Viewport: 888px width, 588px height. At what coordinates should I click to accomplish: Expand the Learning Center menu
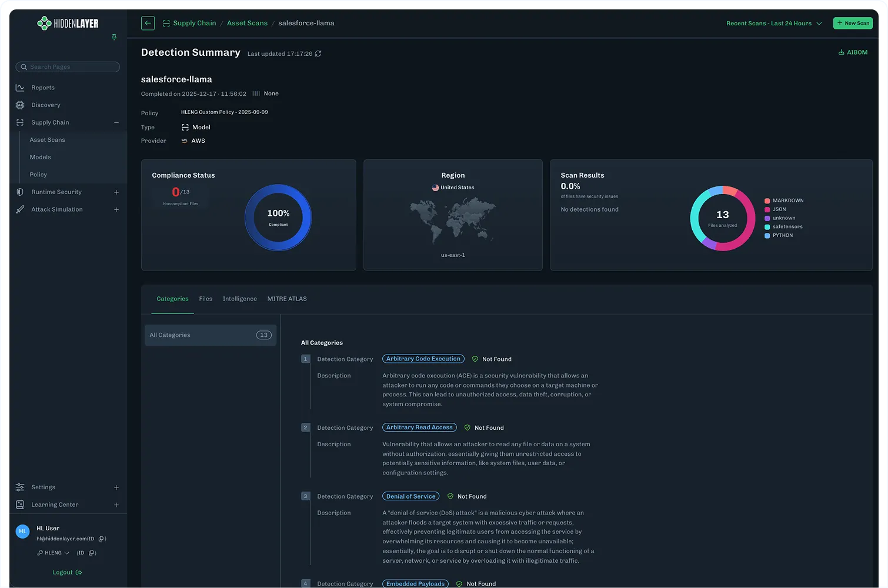pyautogui.click(x=116, y=505)
